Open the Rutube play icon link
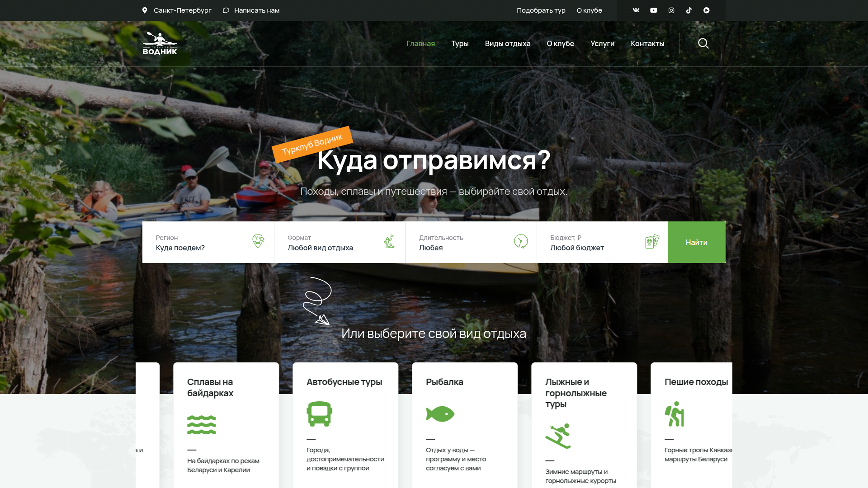868x488 pixels. (707, 10)
